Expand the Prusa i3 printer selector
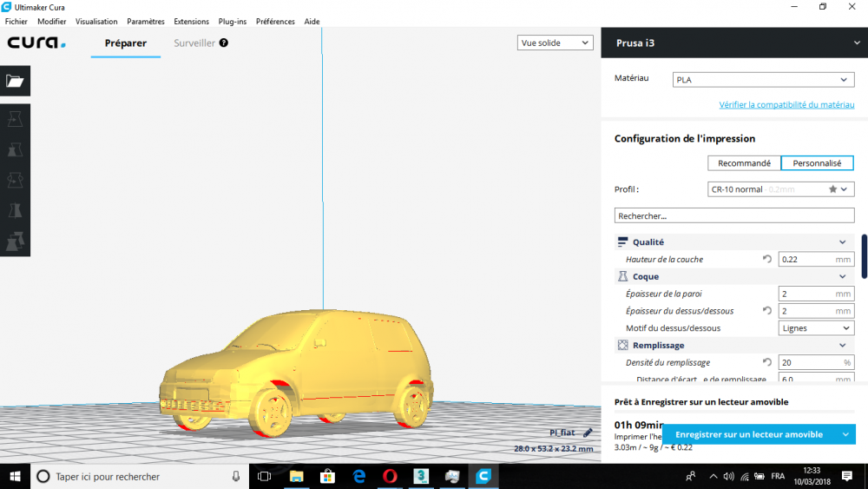868x489 pixels. point(734,43)
